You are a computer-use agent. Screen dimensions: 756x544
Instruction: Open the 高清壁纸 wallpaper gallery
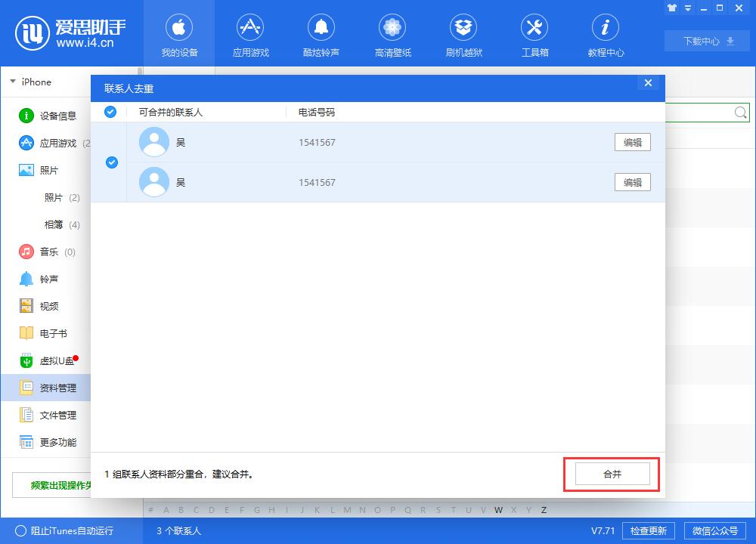pyautogui.click(x=392, y=34)
